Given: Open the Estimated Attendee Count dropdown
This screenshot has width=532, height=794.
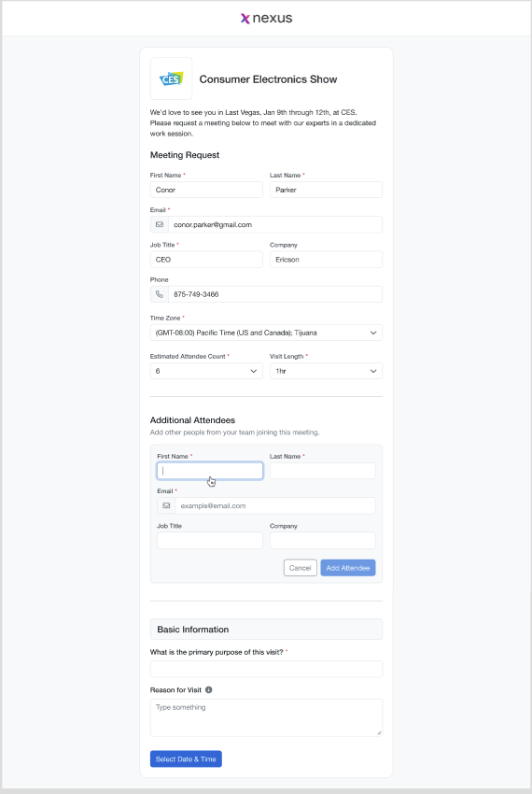Looking at the screenshot, I should [206, 371].
